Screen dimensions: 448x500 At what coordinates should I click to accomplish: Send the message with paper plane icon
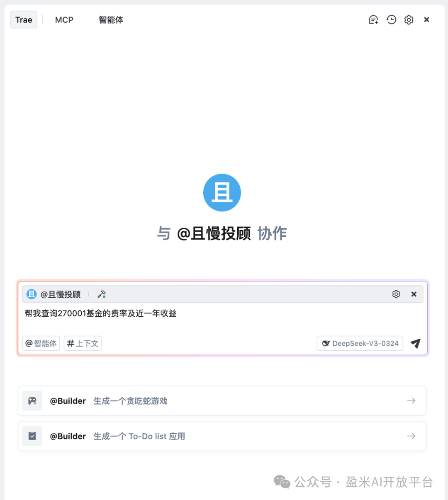[416, 343]
